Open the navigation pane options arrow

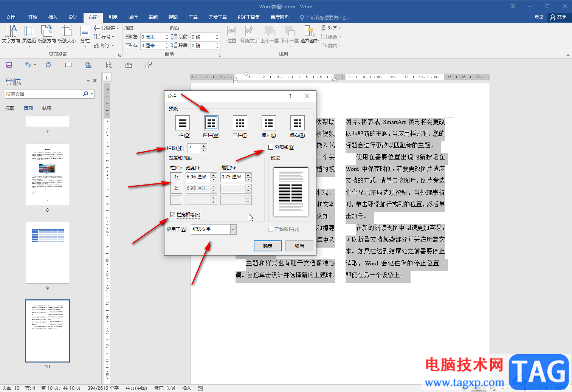pos(88,81)
